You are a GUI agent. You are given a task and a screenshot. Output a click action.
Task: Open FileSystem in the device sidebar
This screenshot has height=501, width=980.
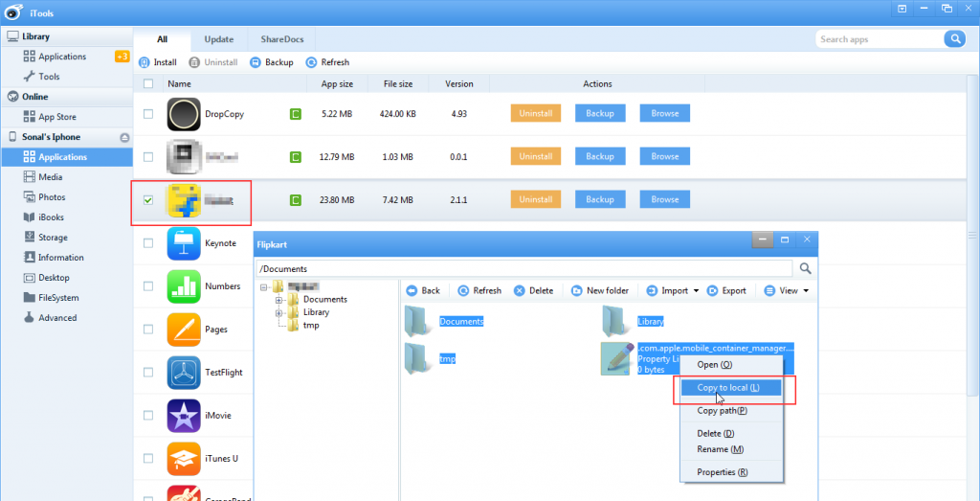(58, 298)
